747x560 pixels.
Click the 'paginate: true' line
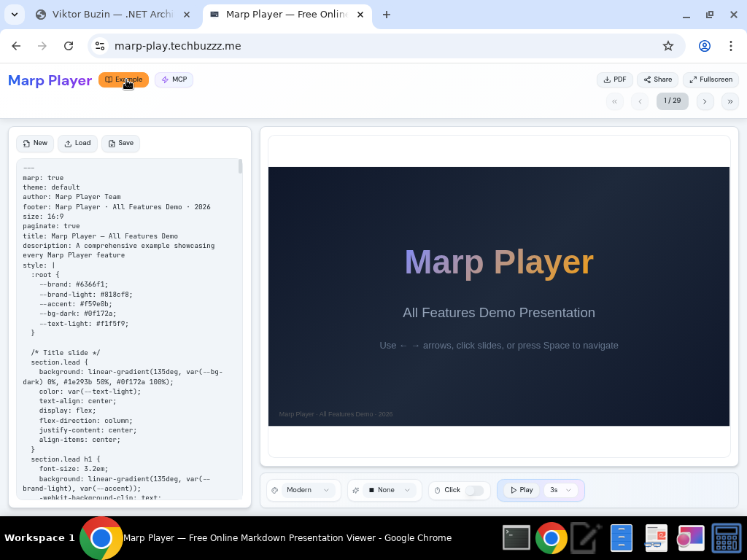coord(52,226)
